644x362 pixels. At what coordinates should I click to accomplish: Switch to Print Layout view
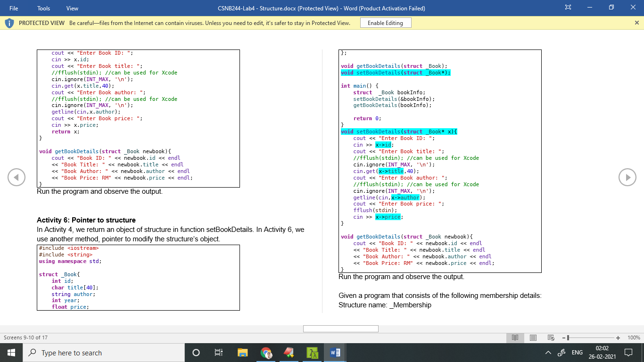pyautogui.click(x=533, y=337)
